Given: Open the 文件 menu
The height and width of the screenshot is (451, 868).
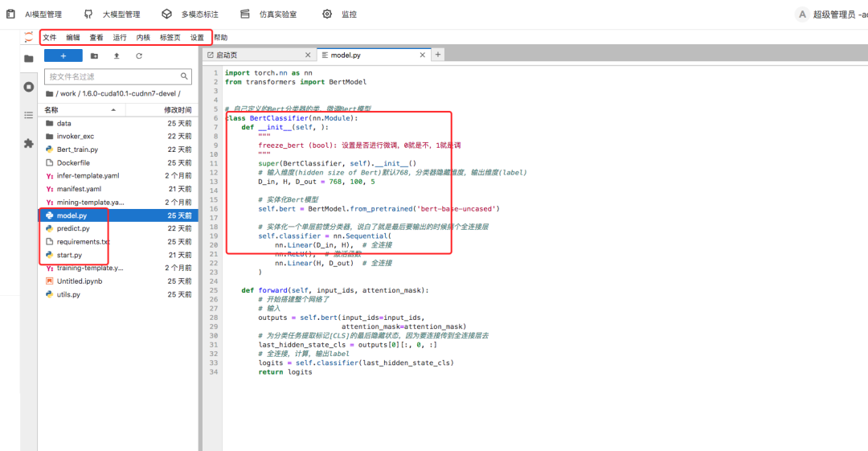Looking at the screenshot, I should [x=50, y=38].
